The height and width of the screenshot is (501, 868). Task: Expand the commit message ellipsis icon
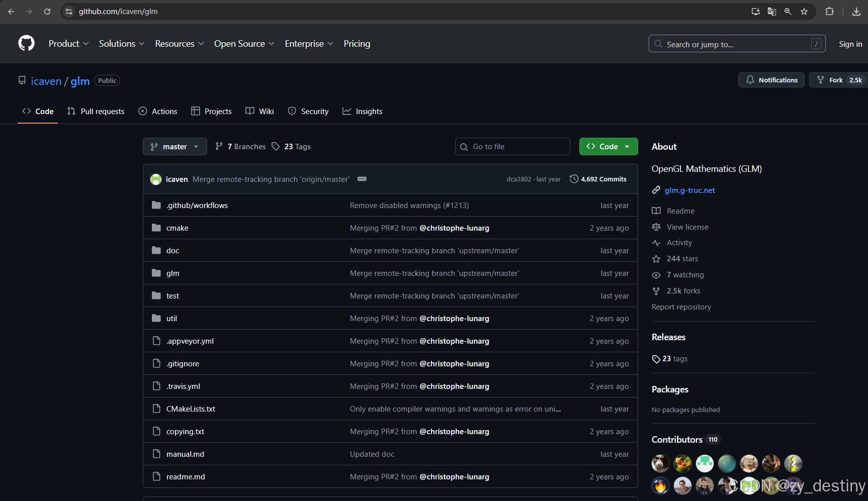pos(362,179)
